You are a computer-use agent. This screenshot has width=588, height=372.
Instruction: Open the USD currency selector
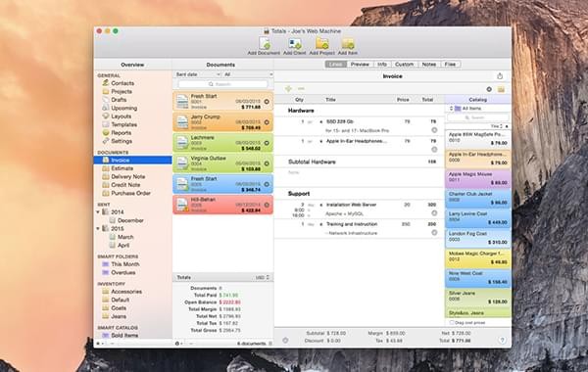point(262,278)
